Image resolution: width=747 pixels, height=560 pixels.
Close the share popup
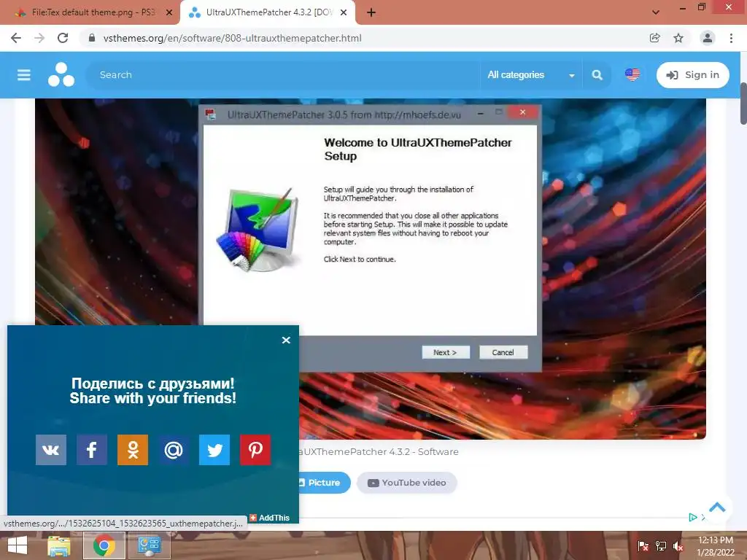[286, 340]
